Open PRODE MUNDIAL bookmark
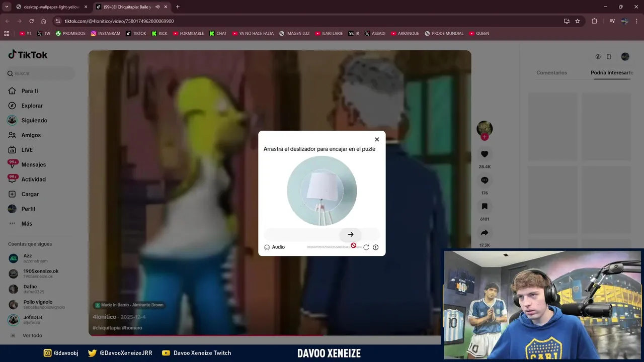Image resolution: width=644 pixels, height=362 pixels. pyautogui.click(x=444, y=34)
